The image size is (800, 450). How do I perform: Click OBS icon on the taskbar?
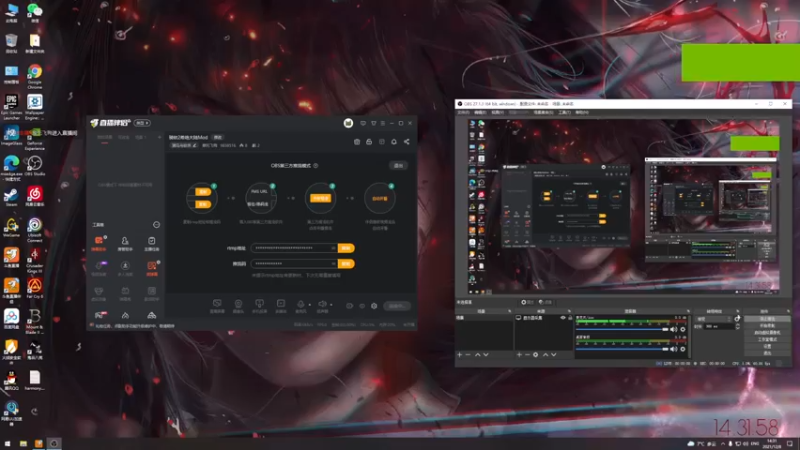tap(54, 444)
